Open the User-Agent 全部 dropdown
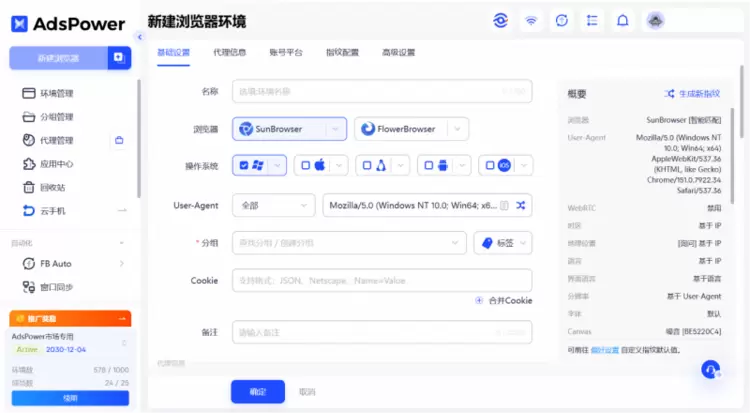This screenshot has width=750, height=413. tap(274, 205)
